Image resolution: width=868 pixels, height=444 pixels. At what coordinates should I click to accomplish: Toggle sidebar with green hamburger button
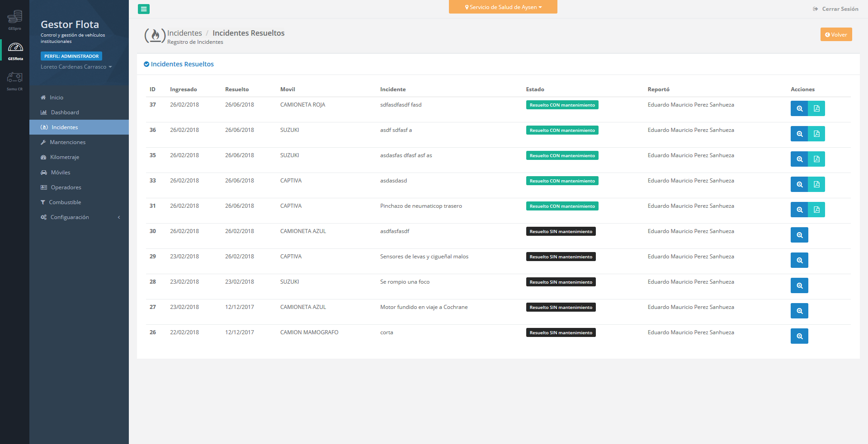[144, 9]
